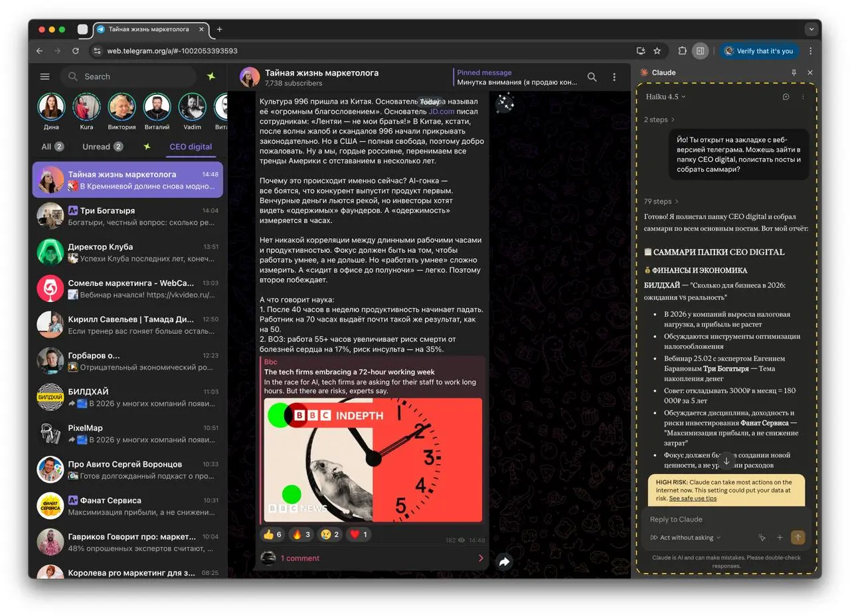This screenshot has height=616, width=850.
Task: Toggle the fire reaction on the post
Action: point(301,534)
